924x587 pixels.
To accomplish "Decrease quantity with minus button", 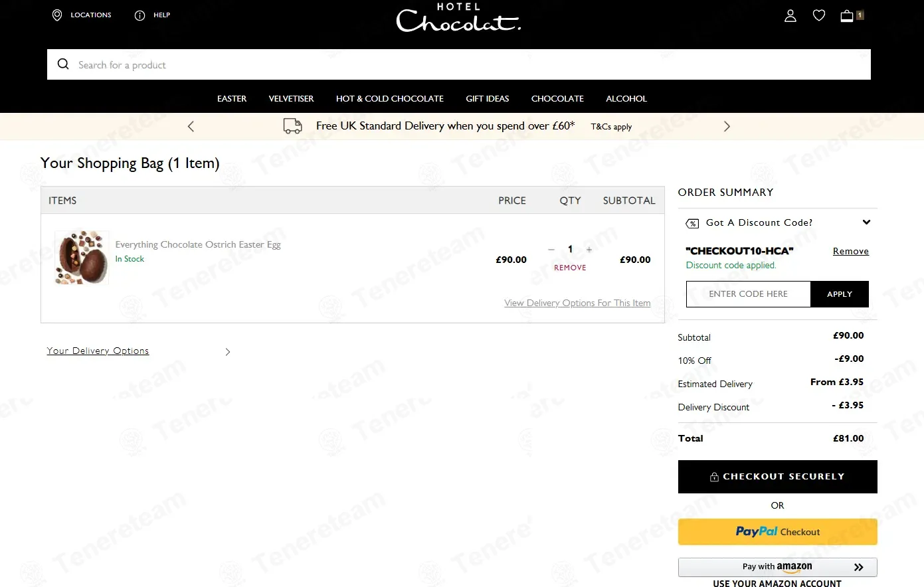I will pyautogui.click(x=551, y=250).
